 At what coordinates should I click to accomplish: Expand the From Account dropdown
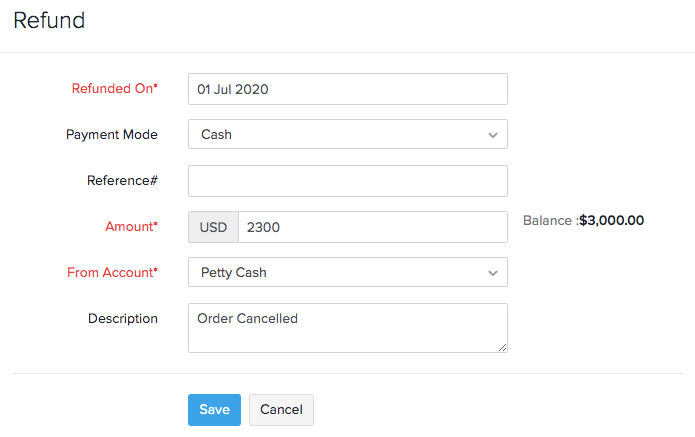tap(340, 272)
